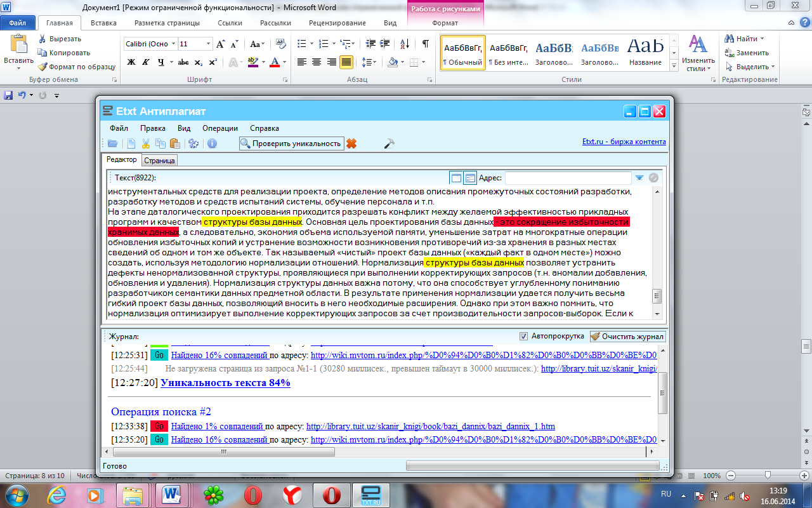The image size is (812, 508).
Task: Open the font name Calibri dropdown
Action: click(173, 44)
